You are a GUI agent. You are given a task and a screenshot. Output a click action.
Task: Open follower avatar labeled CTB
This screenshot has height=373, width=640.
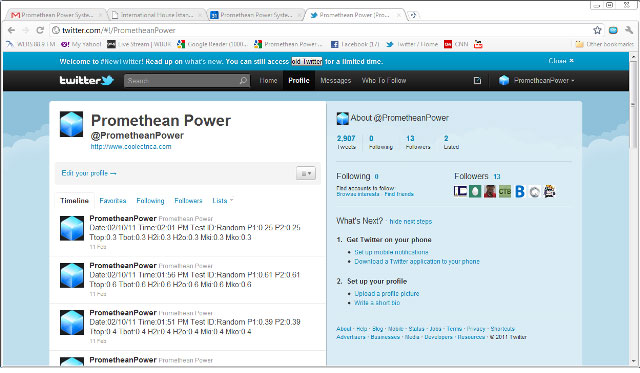click(x=504, y=191)
